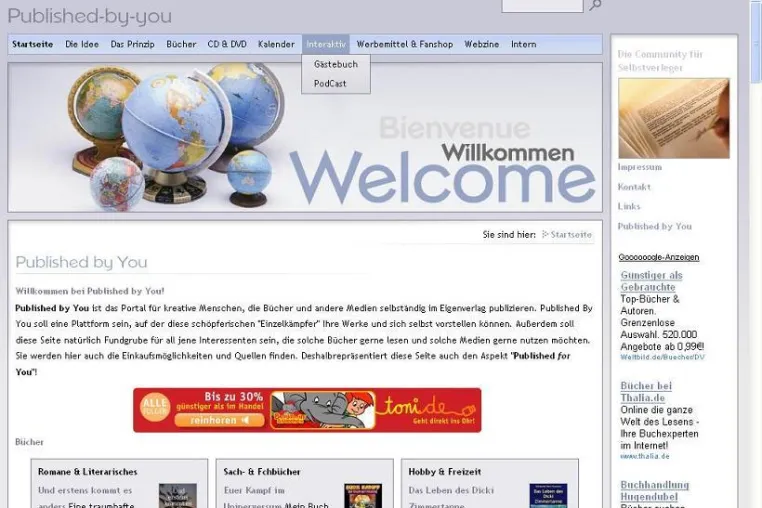Choose PodCast from Interaktiv submenu

(x=330, y=84)
